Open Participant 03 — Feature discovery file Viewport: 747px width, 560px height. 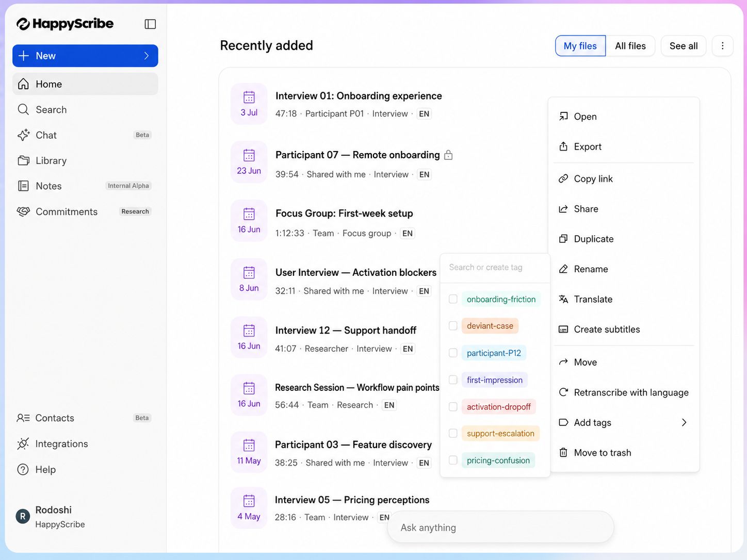(353, 444)
